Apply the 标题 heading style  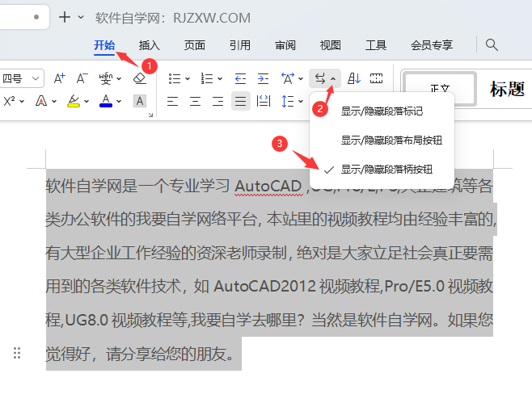click(507, 89)
